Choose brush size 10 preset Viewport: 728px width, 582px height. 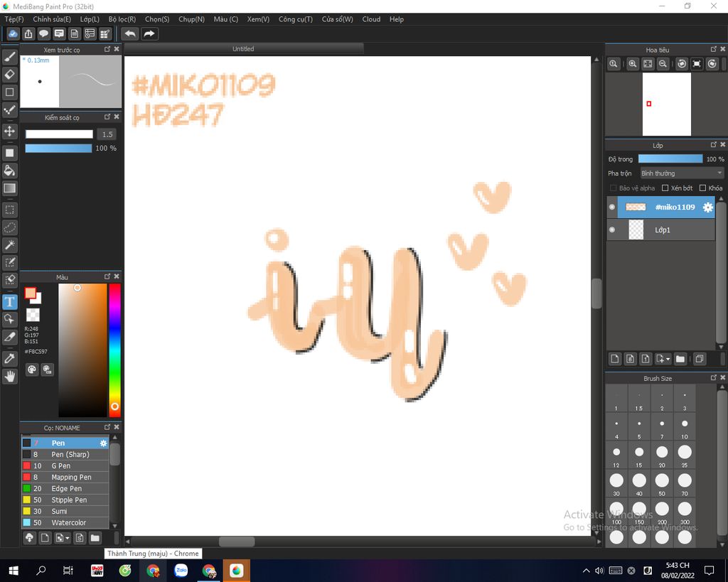point(685,427)
